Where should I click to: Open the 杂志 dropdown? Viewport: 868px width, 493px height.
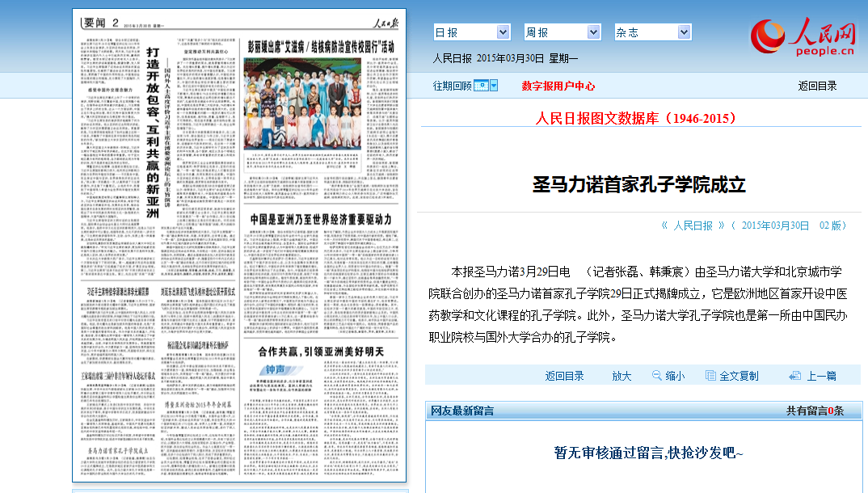(653, 32)
